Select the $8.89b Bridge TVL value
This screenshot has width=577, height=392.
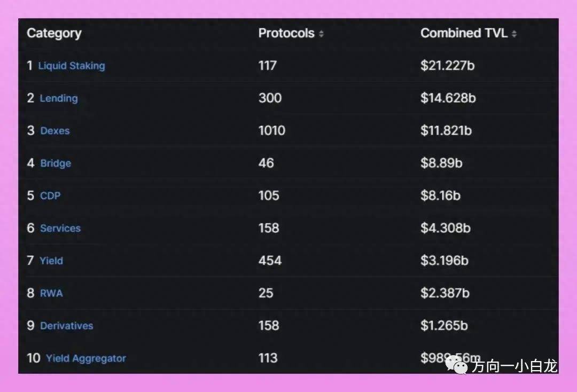pos(441,163)
